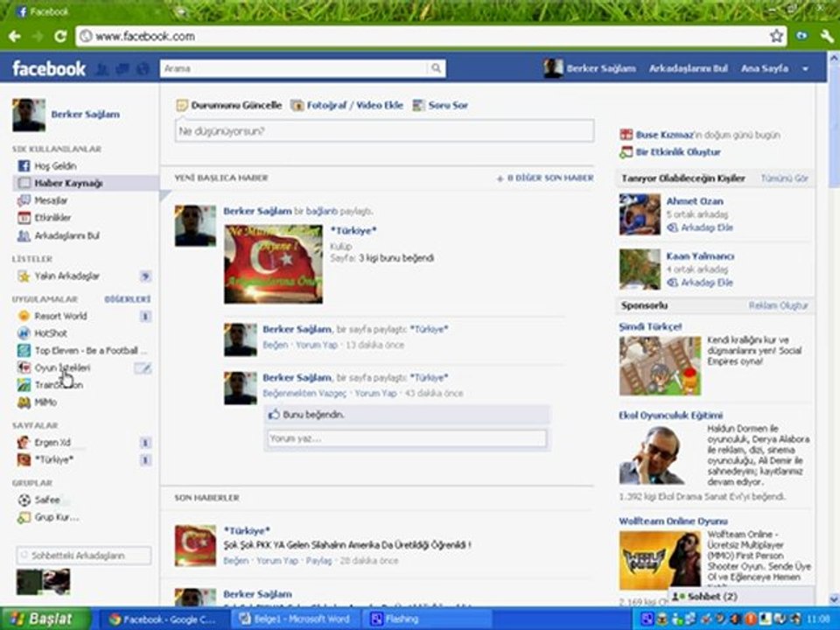This screenshot has width=840, height=630.
Task: Click Grup Kur create group
Action: tap(56, 517)
